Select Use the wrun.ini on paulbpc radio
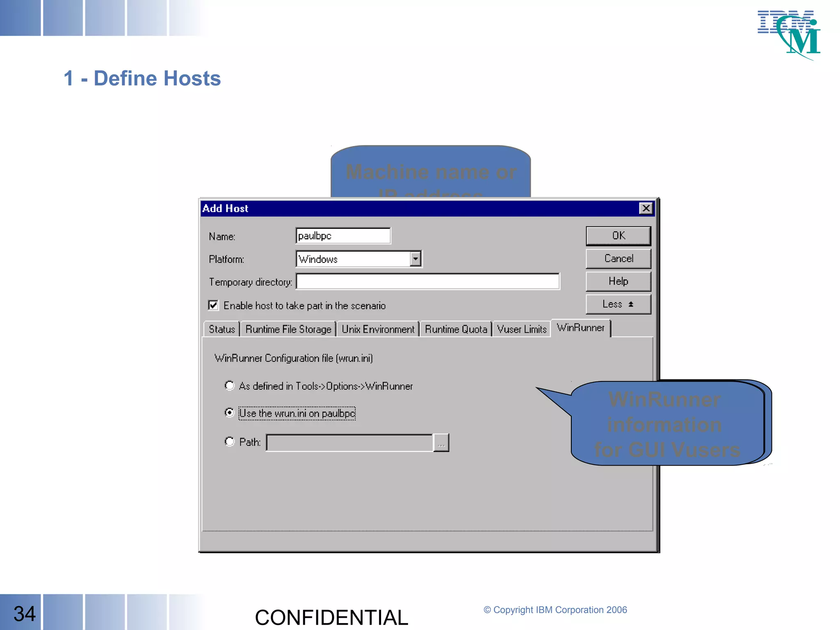The width and height of the screenshot is (840, 630). 230,413
